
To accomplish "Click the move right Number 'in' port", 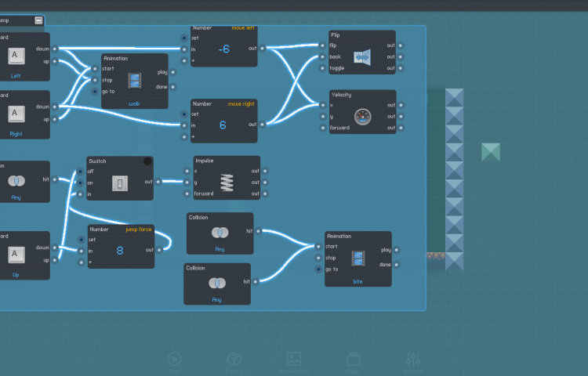I will [184, 125].
